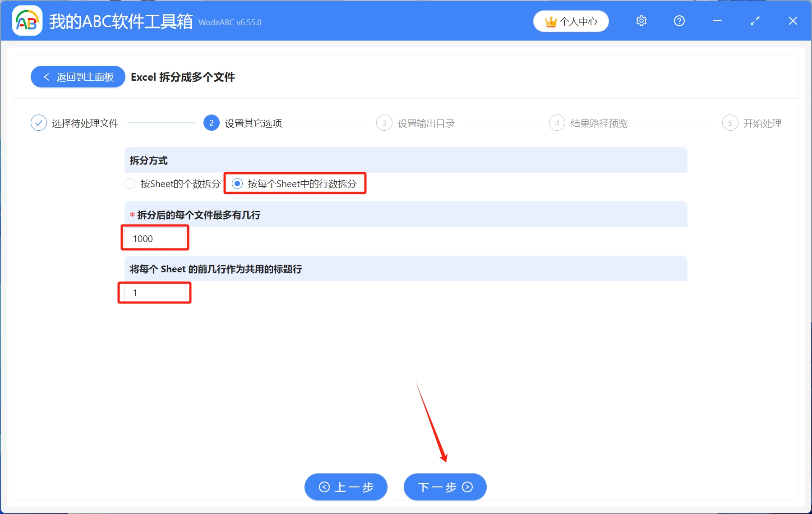This screenshot has height=514, width=812.
Task: Select 按Sheet的个数拆分 radio option
Action: pyautogui.click(x=130, y=184)
